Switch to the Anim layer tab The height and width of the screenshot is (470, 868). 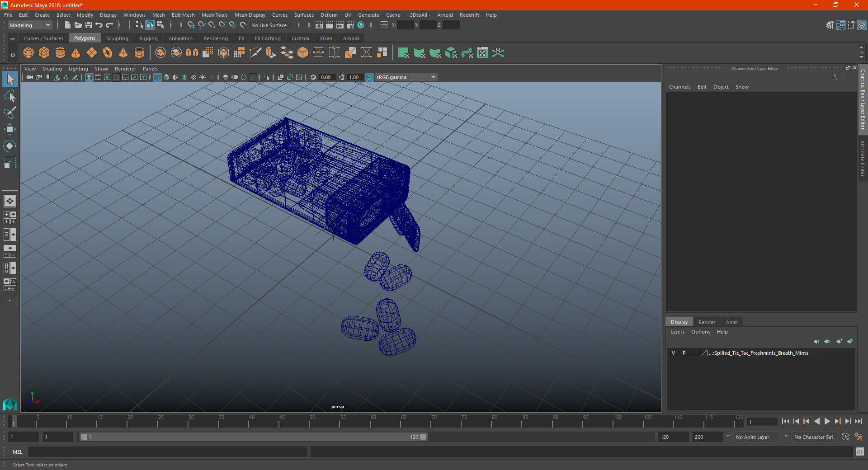tap(731, 322)
